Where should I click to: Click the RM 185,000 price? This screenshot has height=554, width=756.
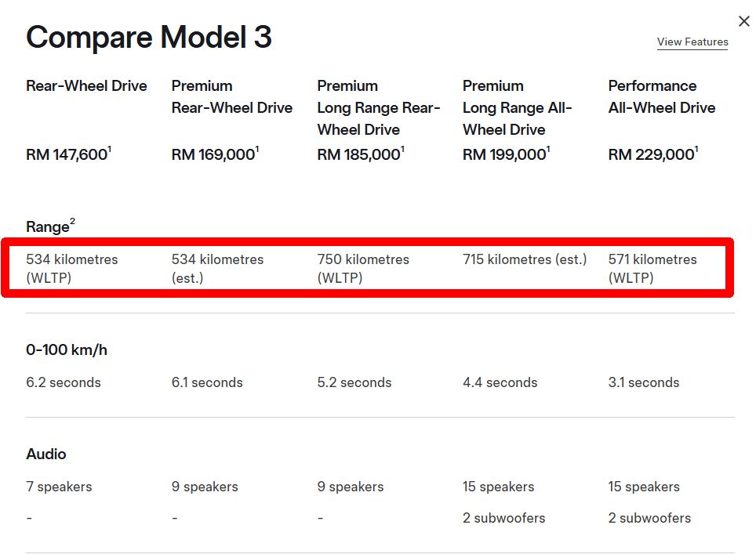(358, 155)
